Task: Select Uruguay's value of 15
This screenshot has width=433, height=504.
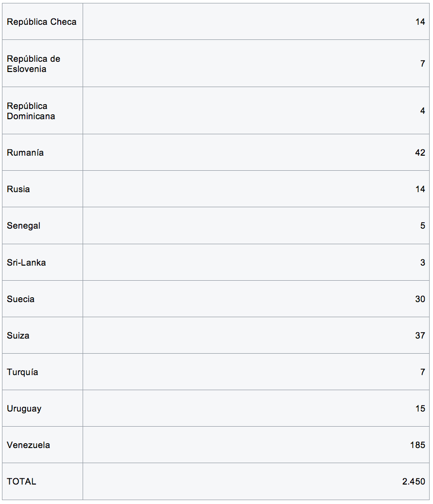Action: coord(420,409)
